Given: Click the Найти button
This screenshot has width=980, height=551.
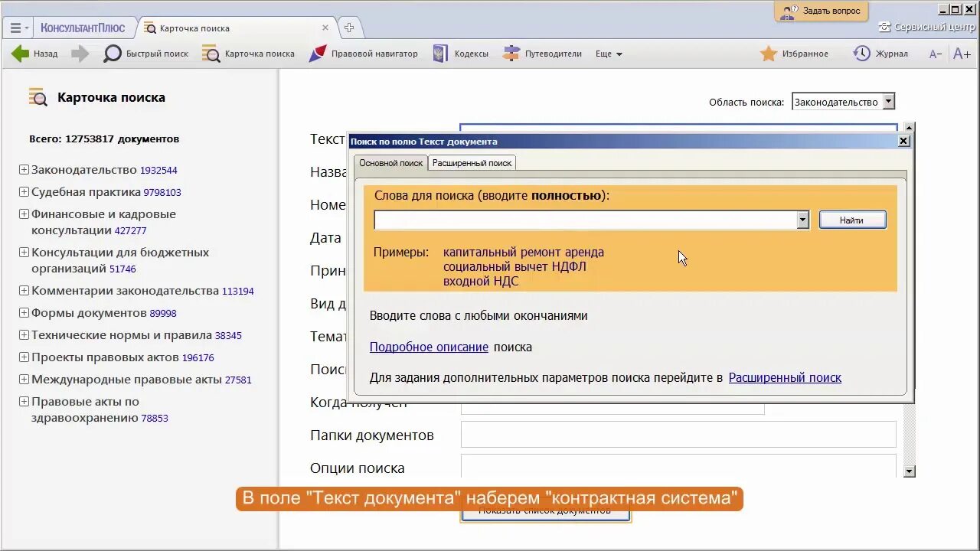Looking at the screenshot, I should (x=852, y=220).
